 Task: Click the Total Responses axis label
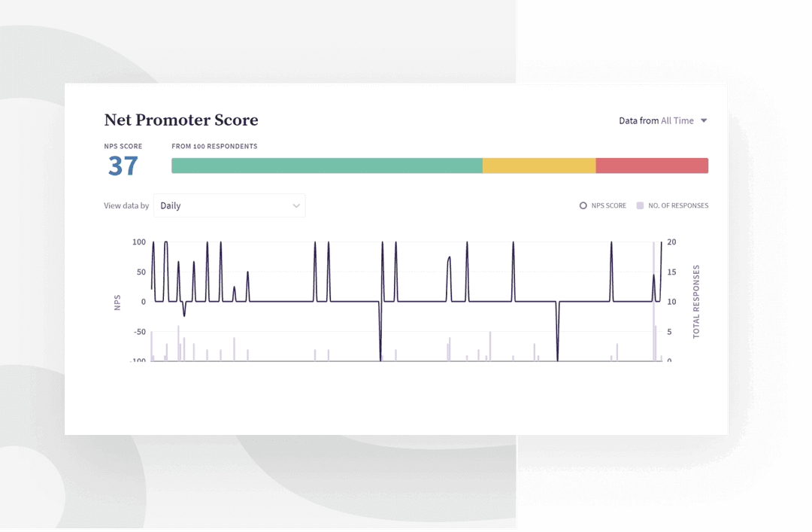coord(696,302)
